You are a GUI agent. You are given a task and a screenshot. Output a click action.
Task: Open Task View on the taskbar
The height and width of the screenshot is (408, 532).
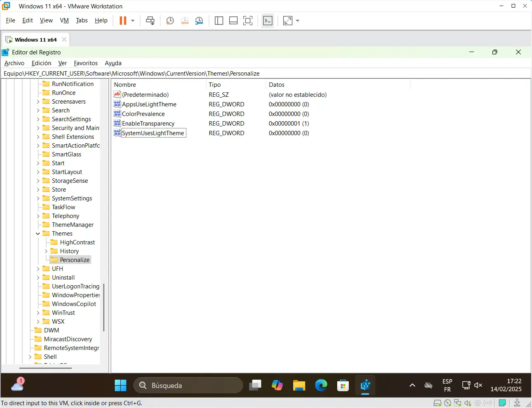(255, 386)
